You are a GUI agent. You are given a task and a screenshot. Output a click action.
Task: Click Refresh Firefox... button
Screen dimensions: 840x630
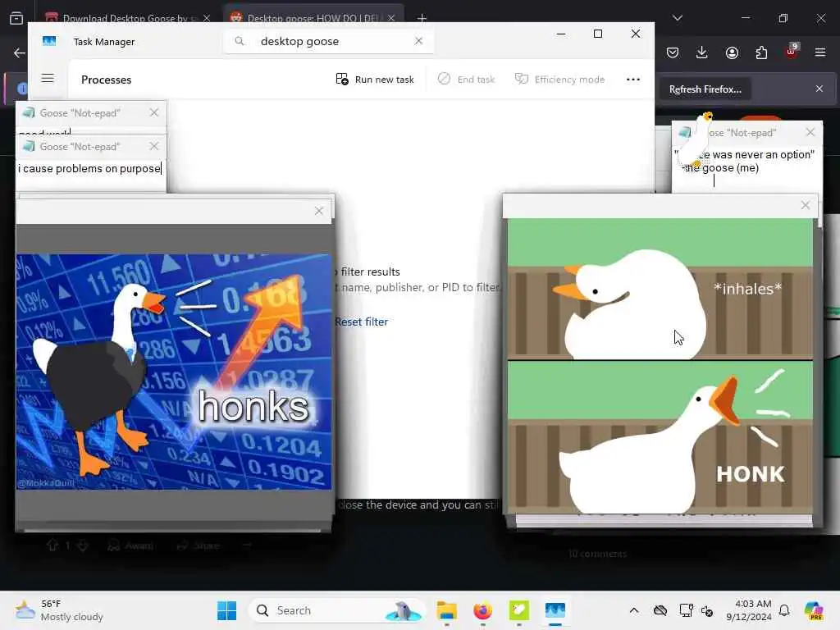pos(705,89)
